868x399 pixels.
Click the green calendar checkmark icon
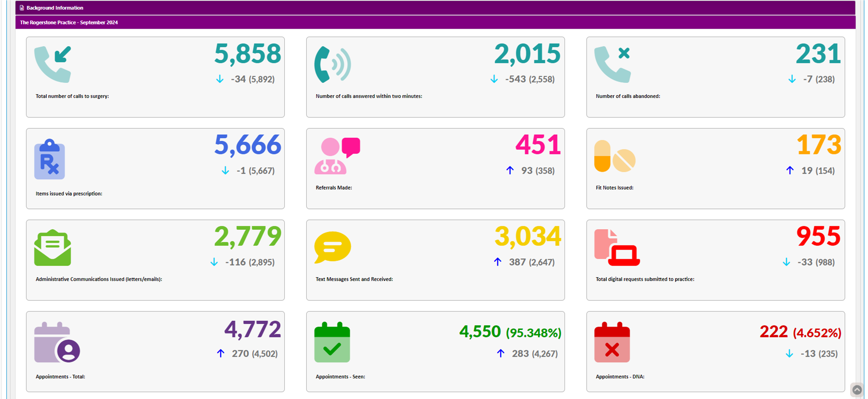332,342
